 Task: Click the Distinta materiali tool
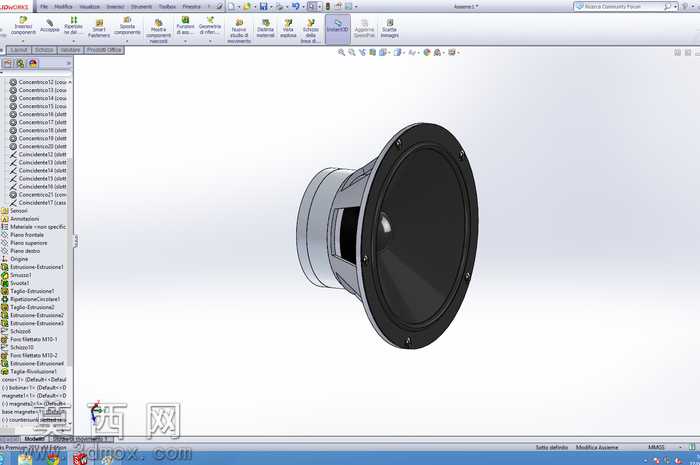pyautogui.click(x=265, y=28)
